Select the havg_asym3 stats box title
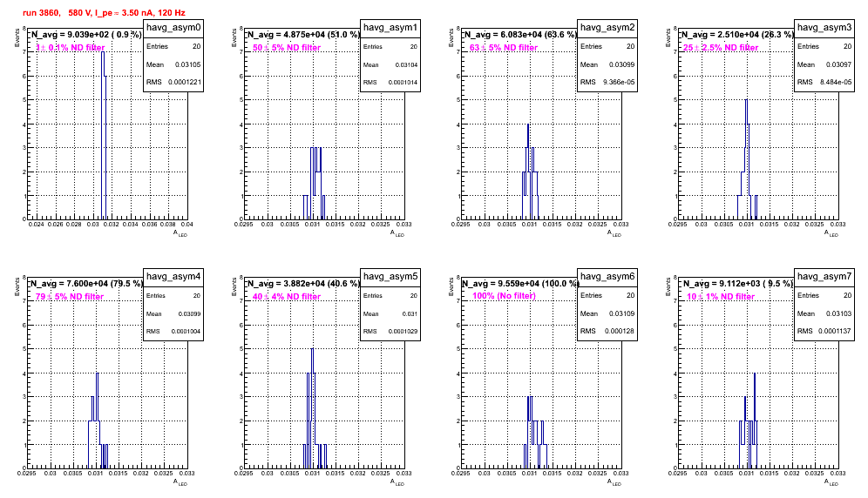The height and width of the screenshot is (498, 868). [824, 27]
